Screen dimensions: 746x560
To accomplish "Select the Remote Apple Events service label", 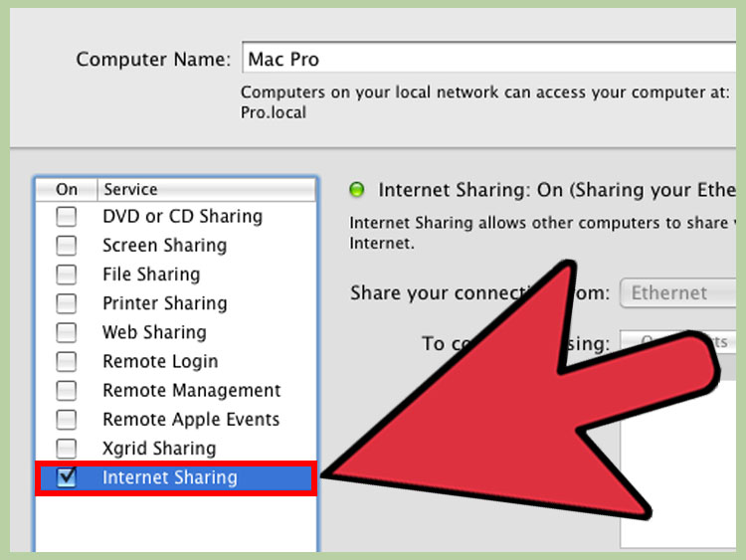I will pos(191,420).
